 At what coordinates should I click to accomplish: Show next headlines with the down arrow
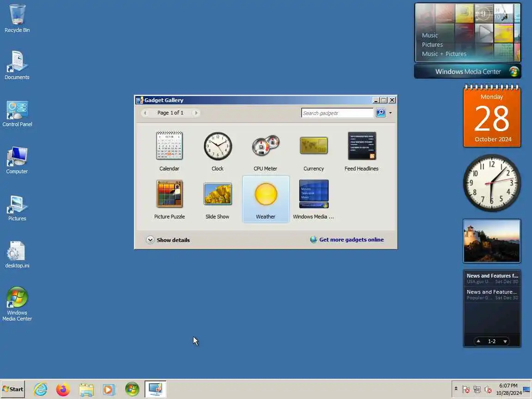point(505,341)
